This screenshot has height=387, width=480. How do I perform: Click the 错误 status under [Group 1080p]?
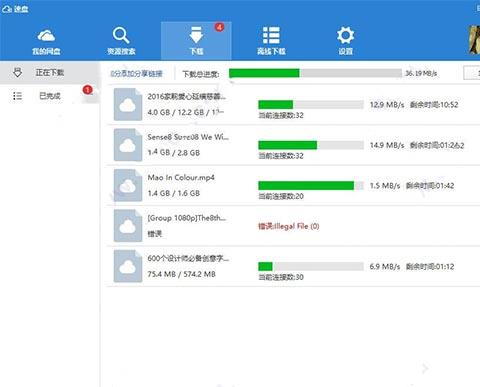(155, 234)
